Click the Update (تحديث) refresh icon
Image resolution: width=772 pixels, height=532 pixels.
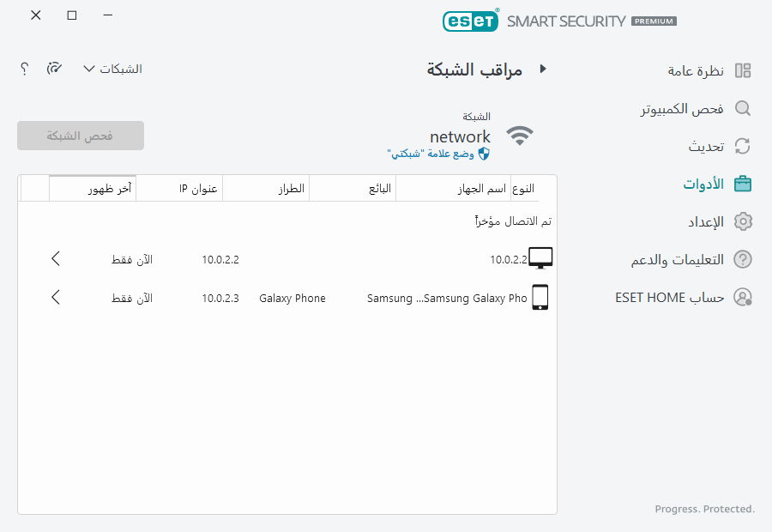[x=743, y=146]
